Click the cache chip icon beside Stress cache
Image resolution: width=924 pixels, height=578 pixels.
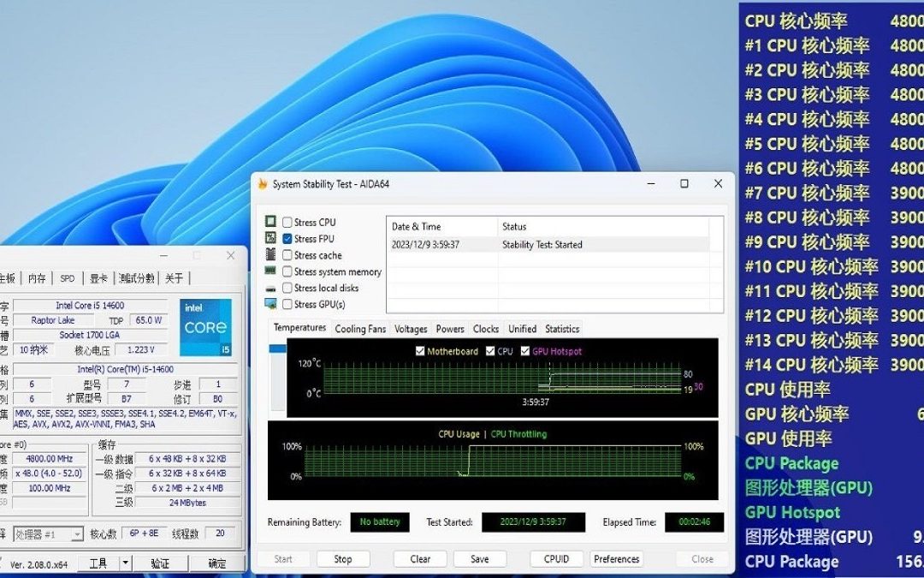click(x=270, y=254)
